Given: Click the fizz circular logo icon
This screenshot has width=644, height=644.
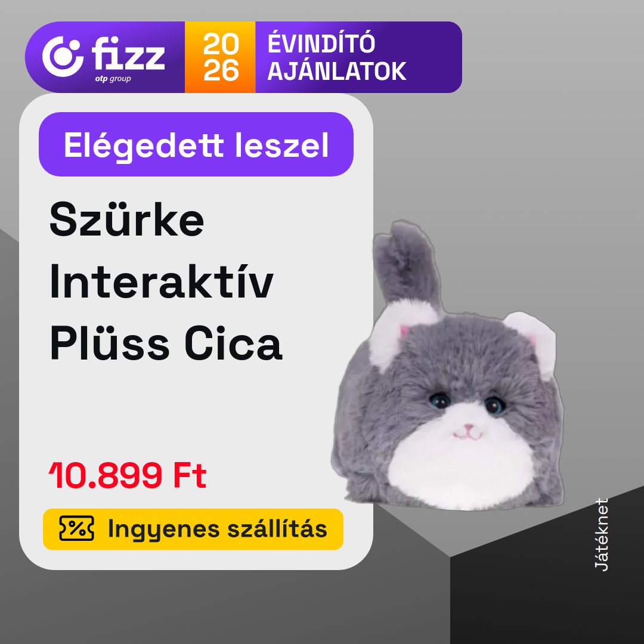Looking at the screenshot, I should click(x=63, y=57).
